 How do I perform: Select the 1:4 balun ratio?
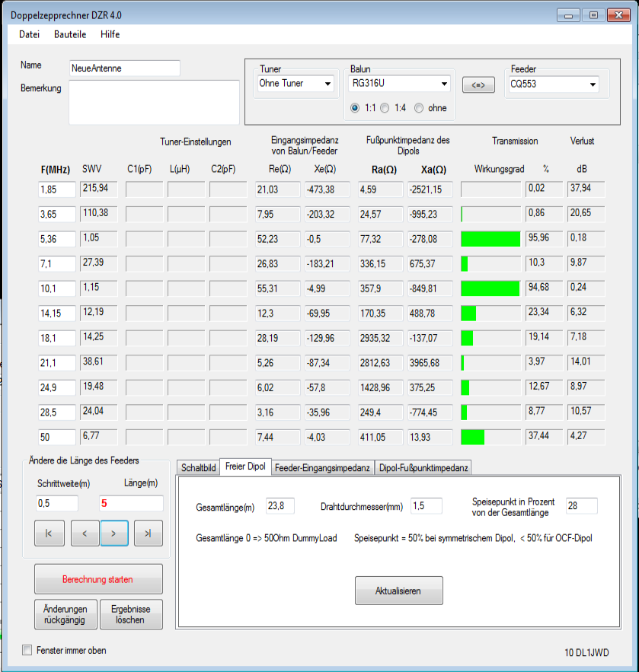pyautogui.click(x=385, y=108)
